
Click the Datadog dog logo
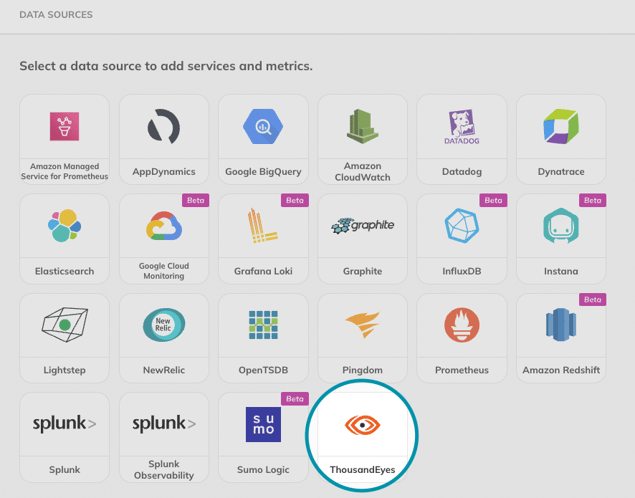462,127
